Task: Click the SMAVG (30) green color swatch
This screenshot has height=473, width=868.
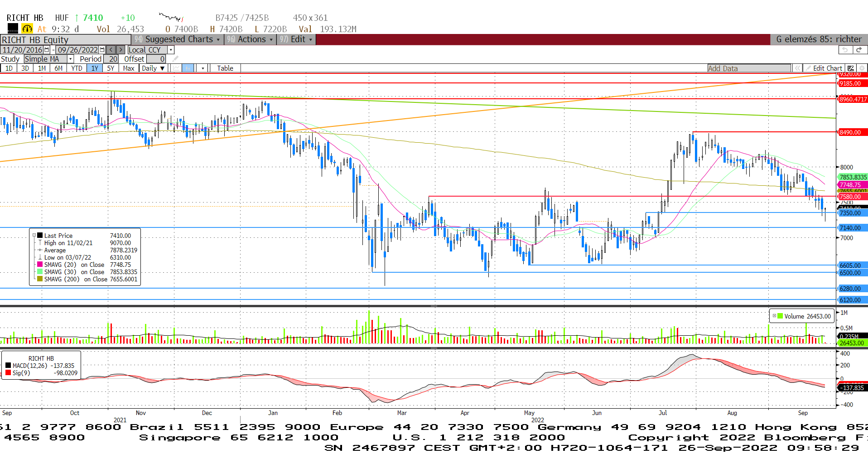Action: coord(40,272)
